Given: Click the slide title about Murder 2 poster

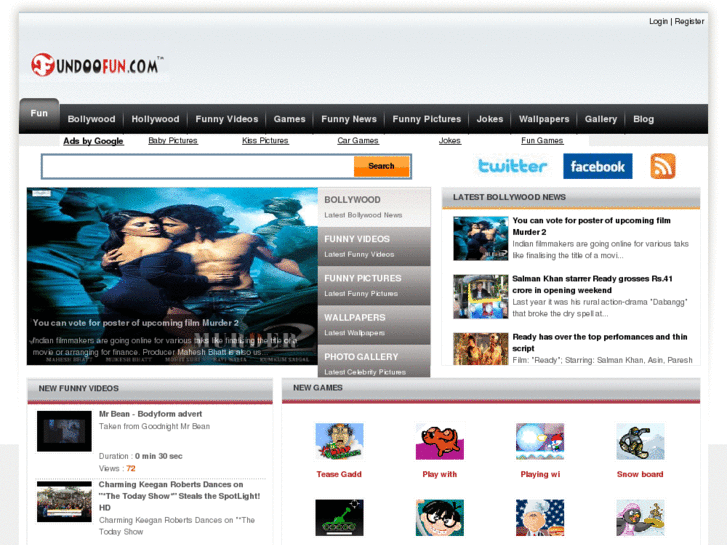Looking at the screenshot, I should pyautogui.click(x=136, y=323).
